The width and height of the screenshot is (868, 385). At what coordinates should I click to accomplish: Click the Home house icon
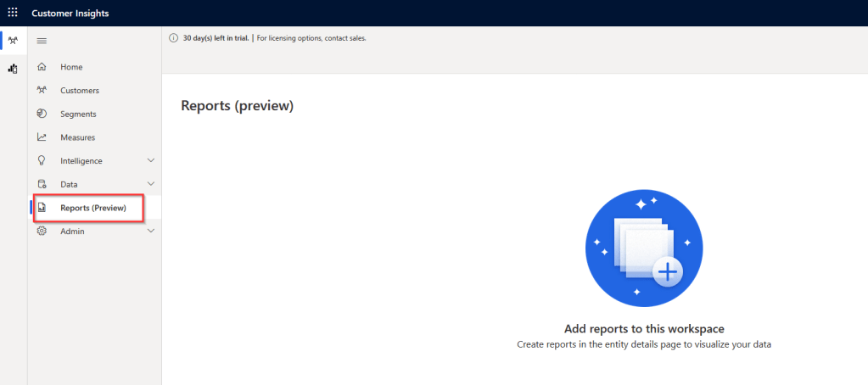coord(42,67)
